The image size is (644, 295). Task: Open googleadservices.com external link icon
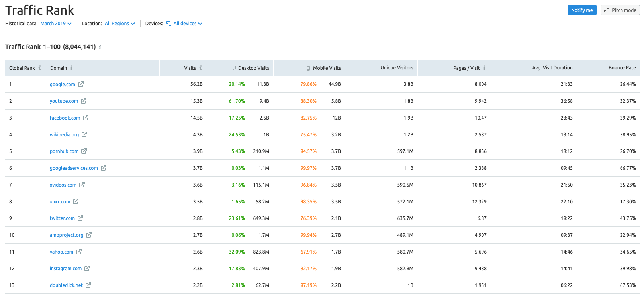click(x=104, y=168)
